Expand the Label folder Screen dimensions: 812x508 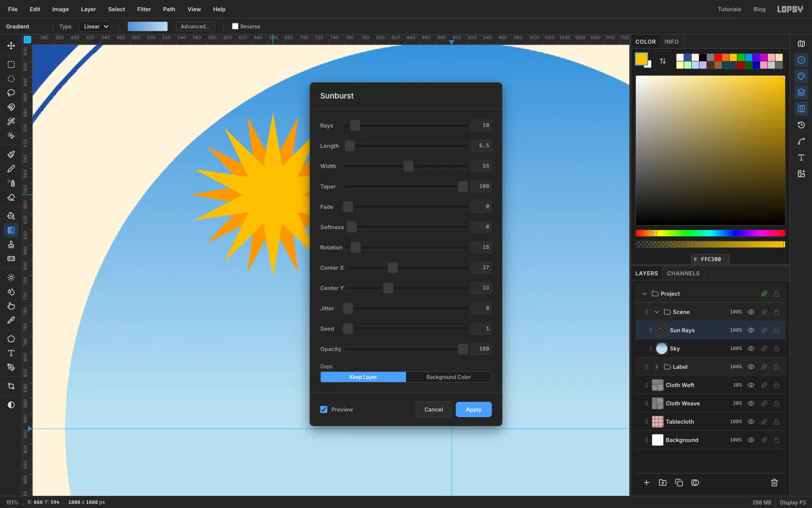657,367
